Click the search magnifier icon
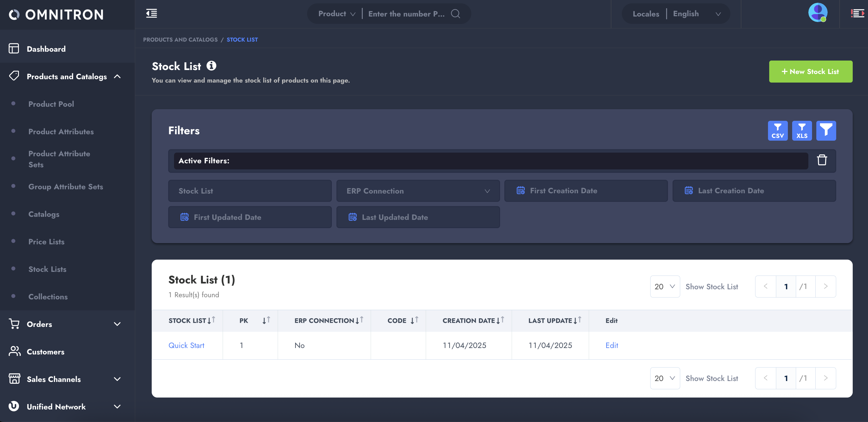This screenshot has width=868, height=422. coord(455,14)
